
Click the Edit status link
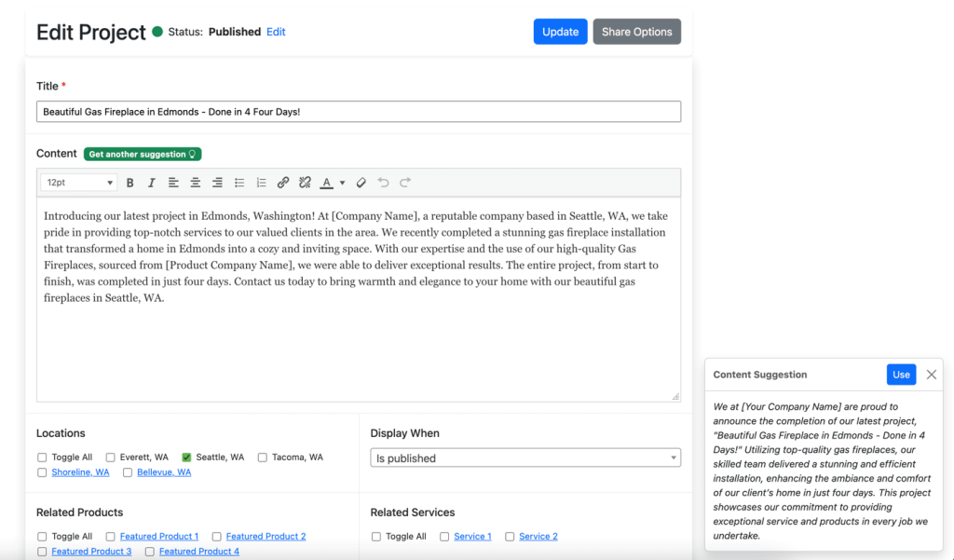point(276,32)
